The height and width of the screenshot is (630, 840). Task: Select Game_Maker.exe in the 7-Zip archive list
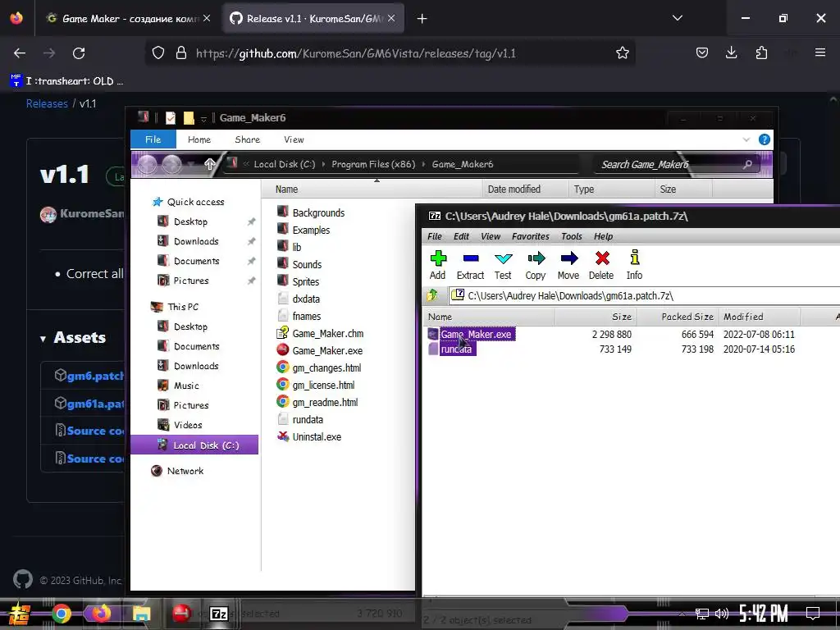coord(476,335)
